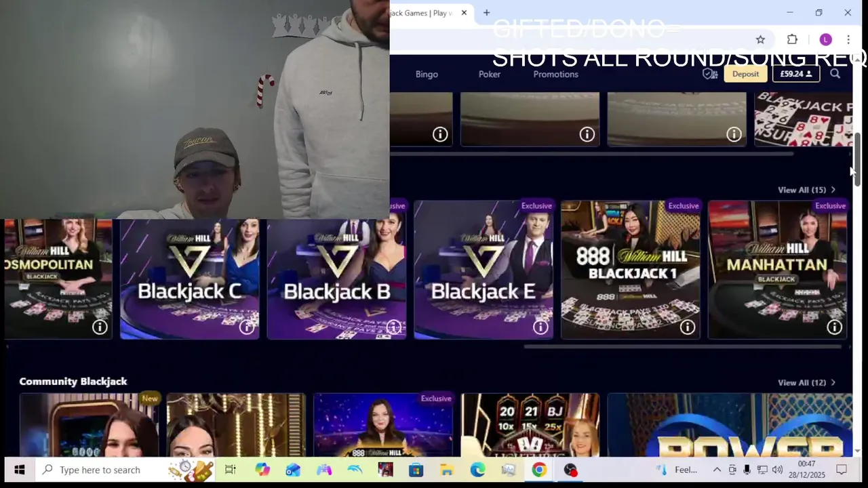Viewport: 868px width, 488px height.
Task: Click View All (12) for Community Blackjack
Action: pos(807,383)
